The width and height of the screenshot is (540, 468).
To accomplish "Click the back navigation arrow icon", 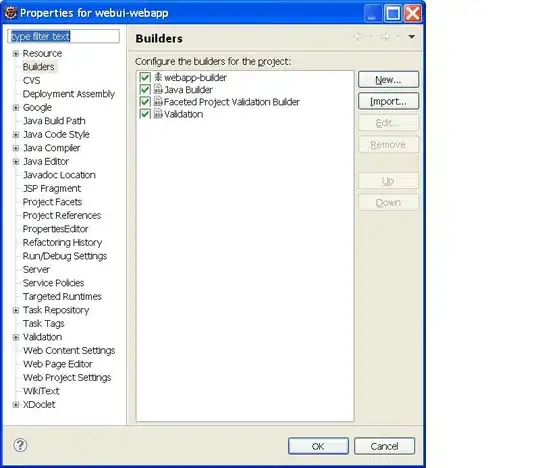I will click(359, 37).
